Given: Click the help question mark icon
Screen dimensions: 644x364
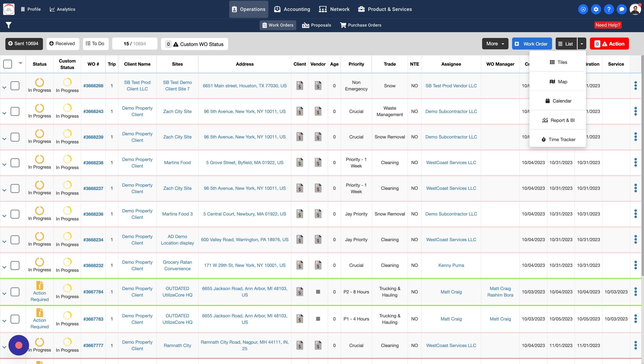Looking at the screenshot, I should tap(609, 9).
